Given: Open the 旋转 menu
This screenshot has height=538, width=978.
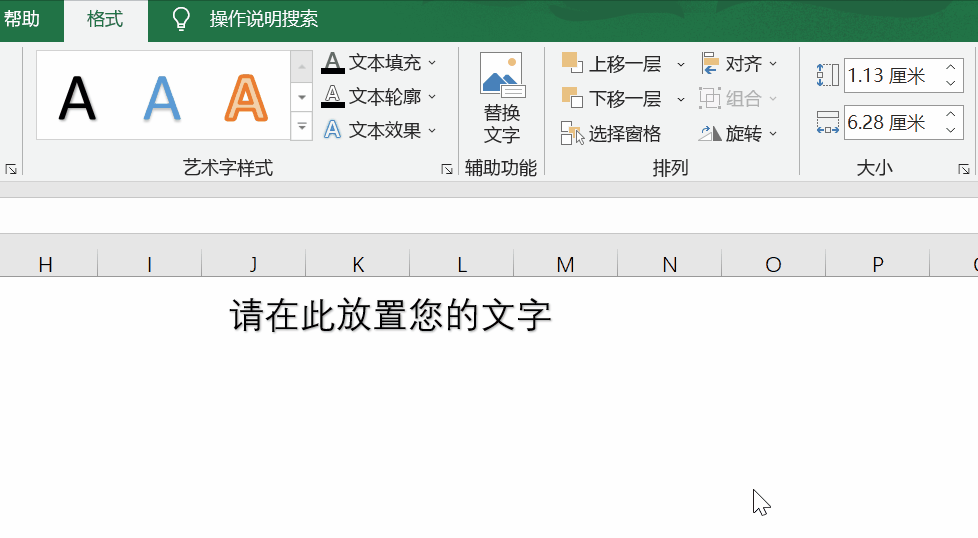Looking at the screenshot, I should (738, 133).
